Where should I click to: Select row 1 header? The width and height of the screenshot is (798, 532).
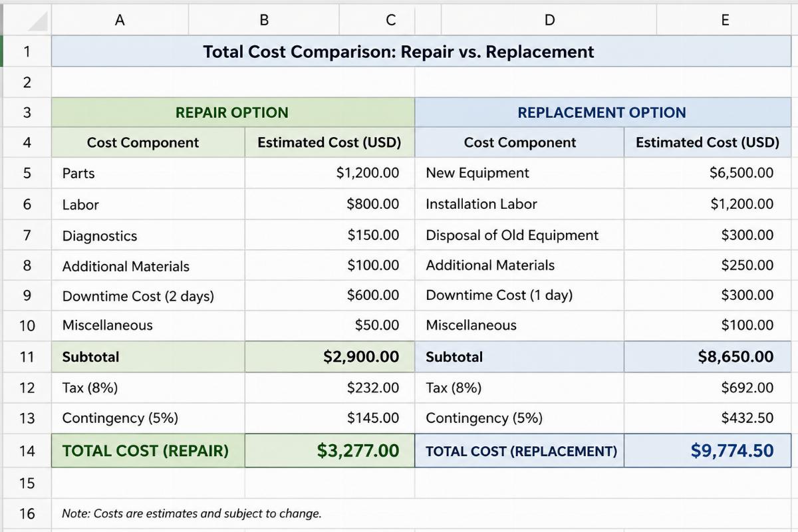pos(27,51)
